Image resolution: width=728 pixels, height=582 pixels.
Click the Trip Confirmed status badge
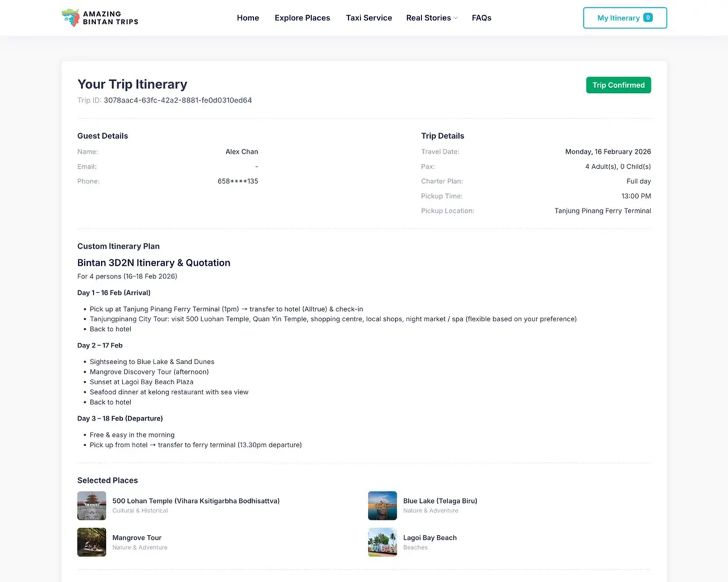coord(618,85)
